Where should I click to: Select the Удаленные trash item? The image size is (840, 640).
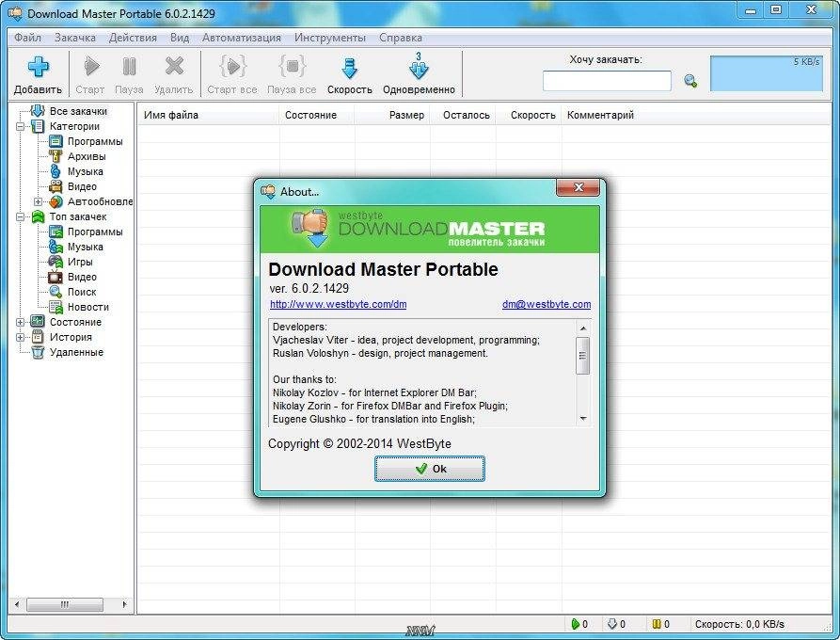pos(76,352)
